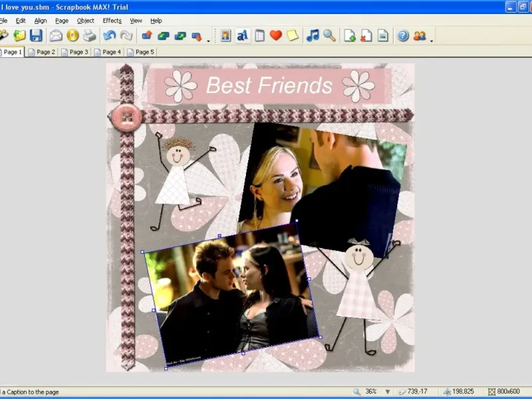Open the magnifier zoom tool in toolbar
The height and width of the screenshot is (399, 532).
click(329, 36)
